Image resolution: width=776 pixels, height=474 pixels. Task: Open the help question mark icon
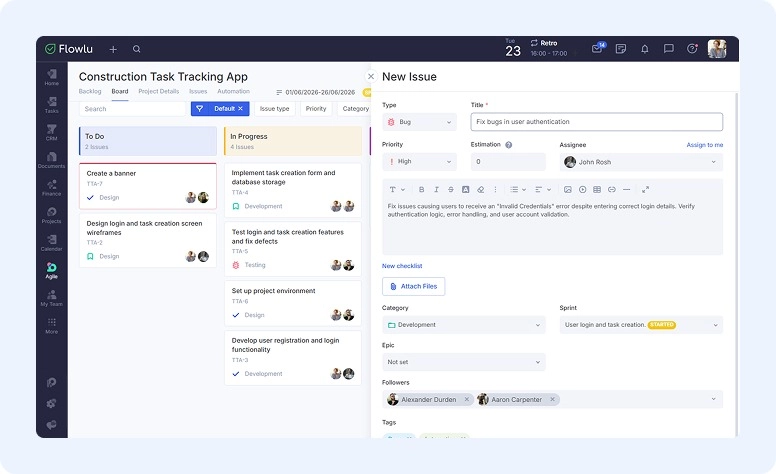(x=692, y=48)
